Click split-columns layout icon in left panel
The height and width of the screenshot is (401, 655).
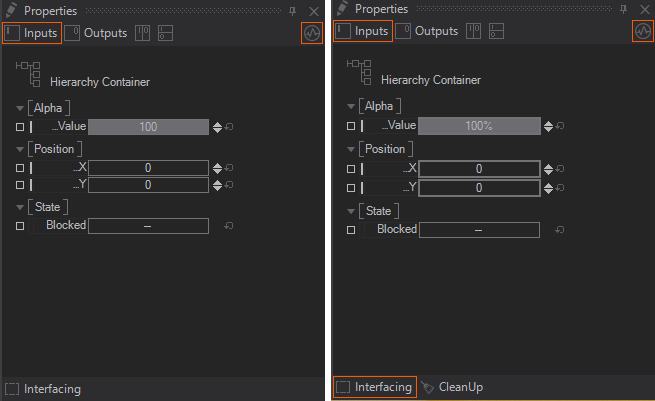click(x=142, y=33)
